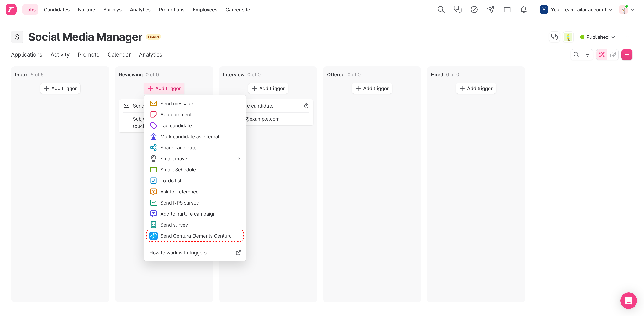Choose Tag candidate trigger
644x316 pixels.
click(195, 126)
